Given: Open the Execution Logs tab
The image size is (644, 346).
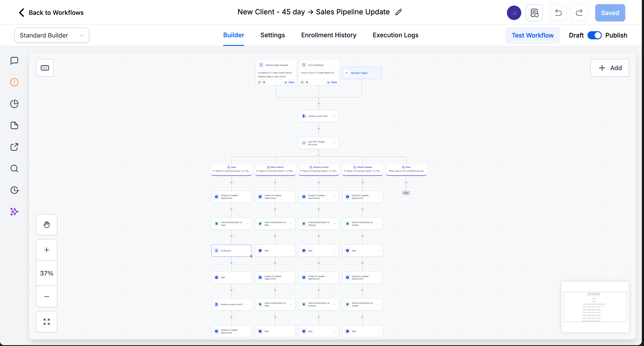Looking at the screenshot, I should pos(395,35).
